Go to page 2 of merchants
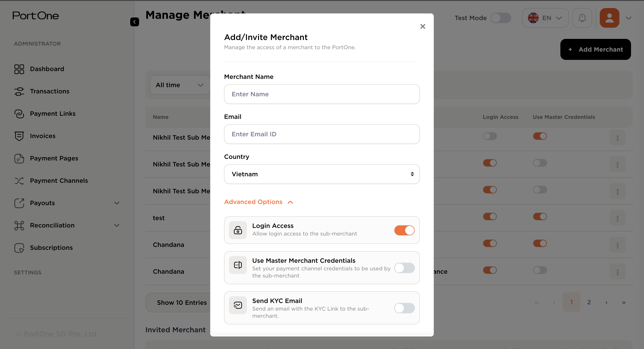 click(589, 302)
